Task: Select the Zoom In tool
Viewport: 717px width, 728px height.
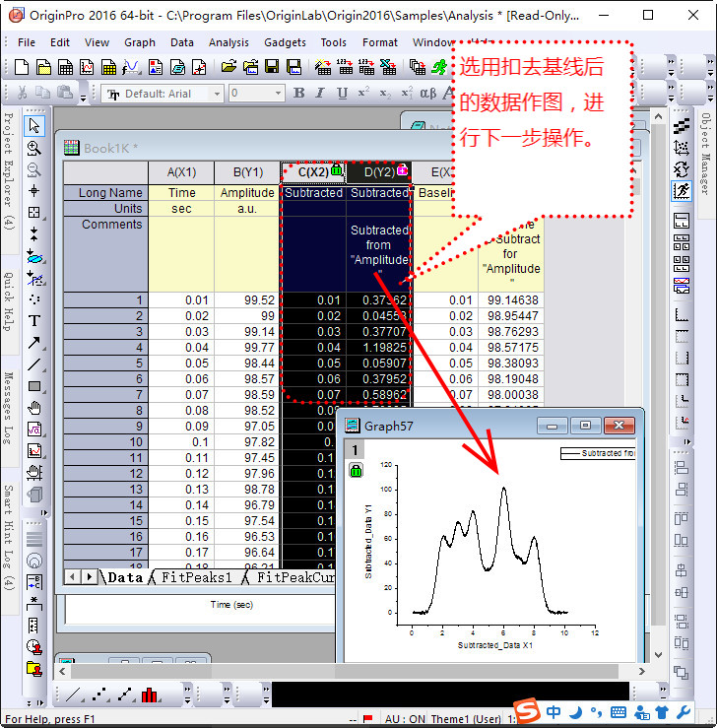Action: click(34, 148)
